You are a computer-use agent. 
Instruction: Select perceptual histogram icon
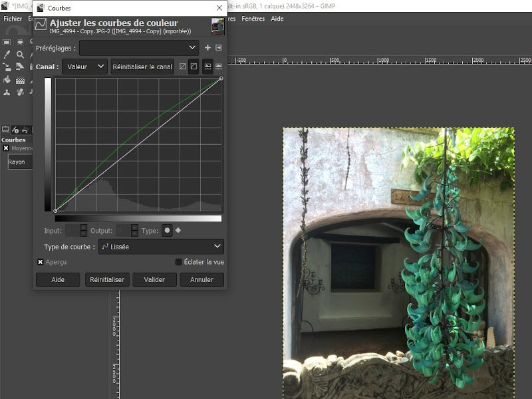[x=194, y=66]
